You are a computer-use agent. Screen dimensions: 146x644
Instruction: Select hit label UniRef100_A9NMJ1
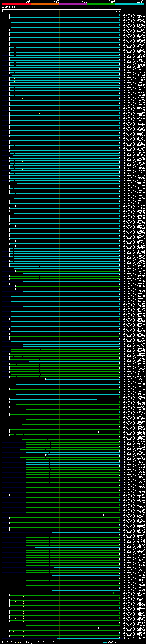pos(133,600)
